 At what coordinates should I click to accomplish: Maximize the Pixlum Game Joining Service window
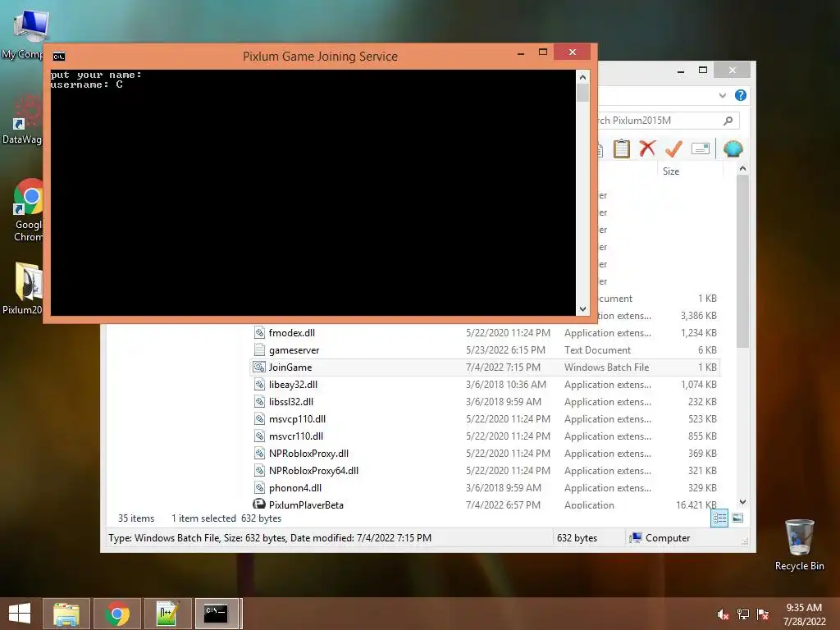tap(543, 52)
